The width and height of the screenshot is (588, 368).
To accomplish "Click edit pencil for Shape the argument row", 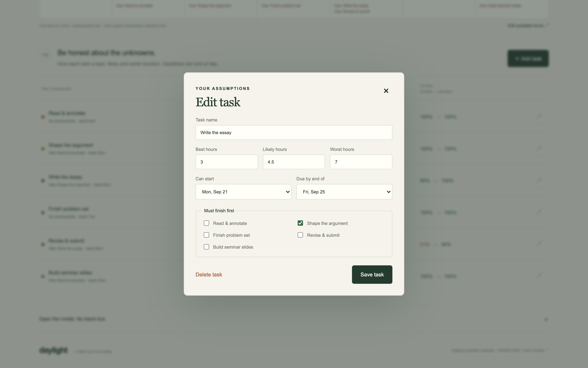I will pyautogui.click(x=539, y=148).
